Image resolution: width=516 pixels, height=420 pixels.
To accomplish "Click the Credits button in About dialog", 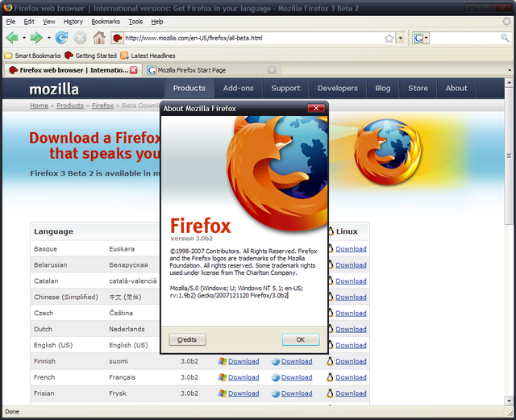I will 187,339.
